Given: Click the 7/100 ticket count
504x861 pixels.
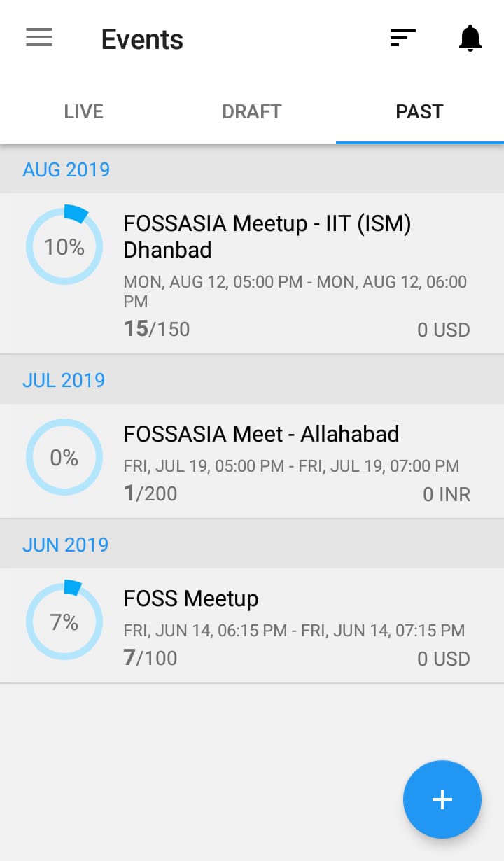Looking at the screenshot, I should (x=150, y=658).
